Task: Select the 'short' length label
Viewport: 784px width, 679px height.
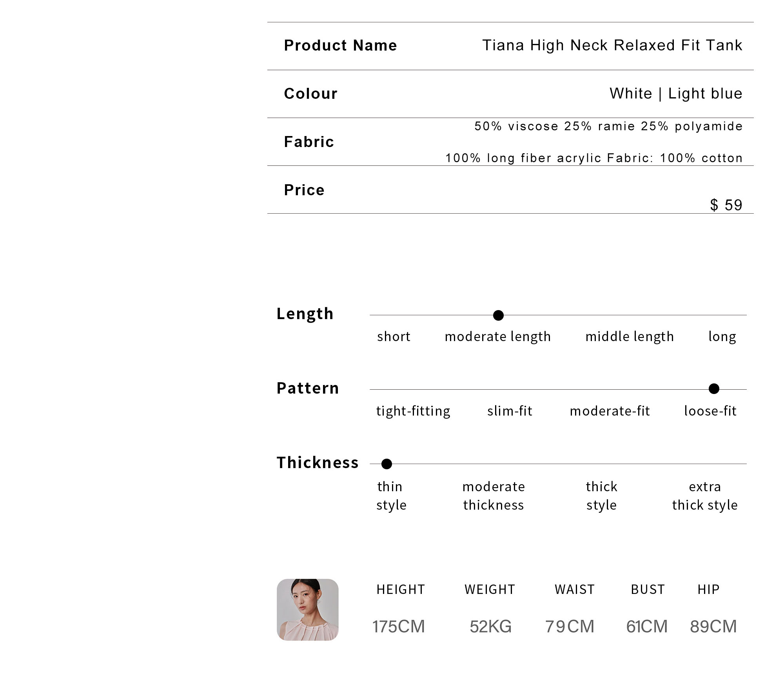Action: pyautogui.click(x=394, y=336)
